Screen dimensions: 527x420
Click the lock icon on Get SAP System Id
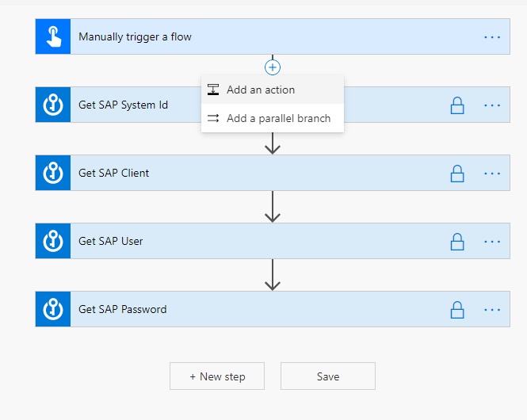coord(457,105)
